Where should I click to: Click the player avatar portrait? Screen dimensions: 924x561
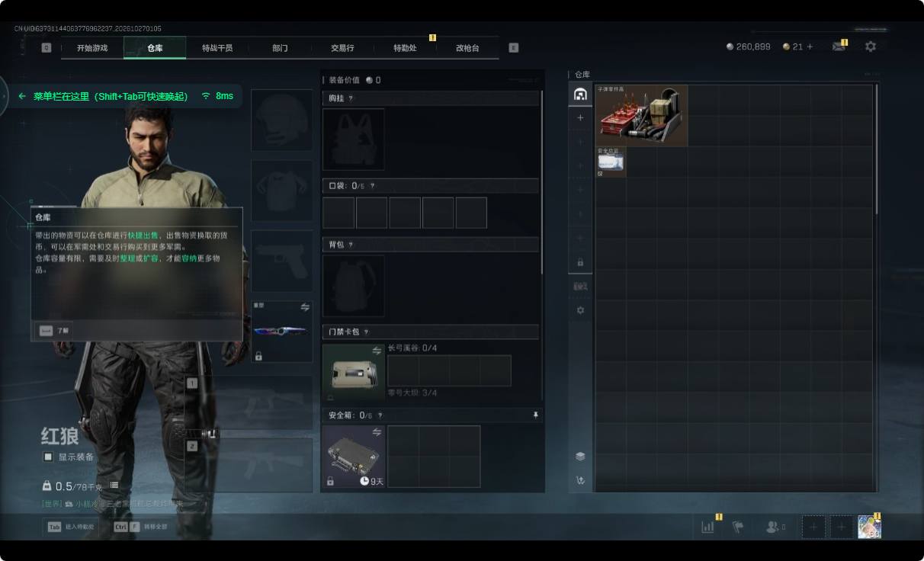869,527
